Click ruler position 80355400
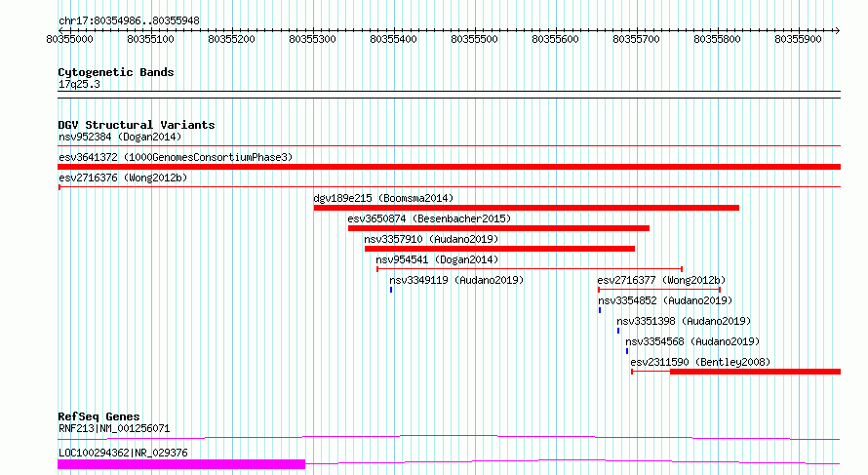This screenshot has height=475, width=868. click(394, 39)
